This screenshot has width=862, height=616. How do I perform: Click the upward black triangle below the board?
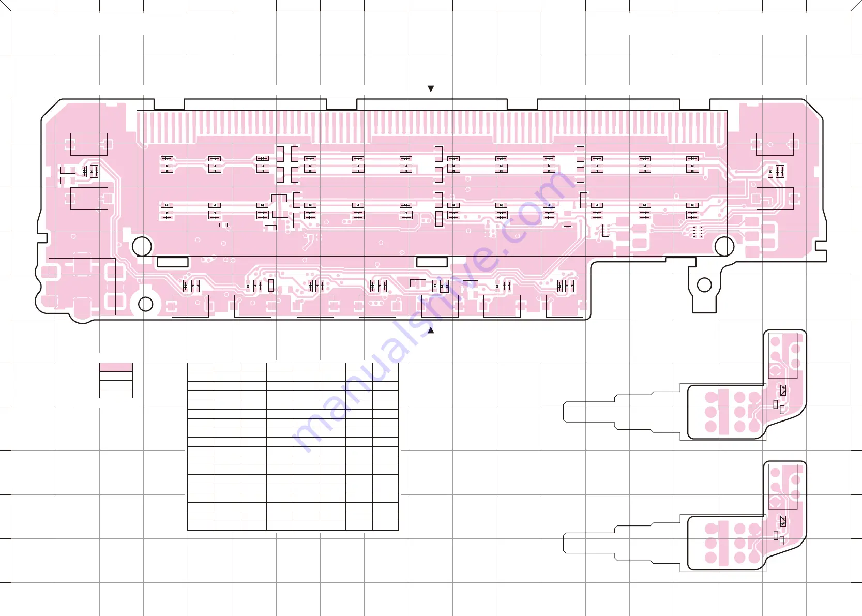tap(431, 330)
